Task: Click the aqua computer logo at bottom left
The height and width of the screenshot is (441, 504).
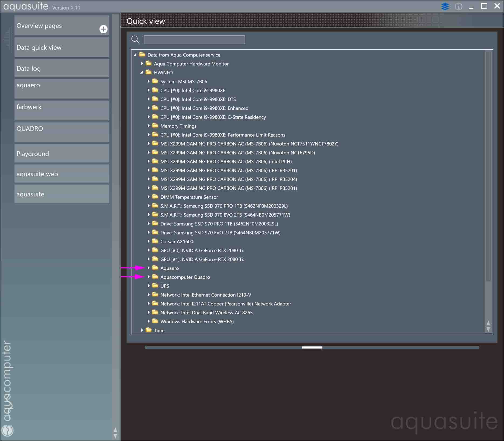Action: tap(7, 430)
